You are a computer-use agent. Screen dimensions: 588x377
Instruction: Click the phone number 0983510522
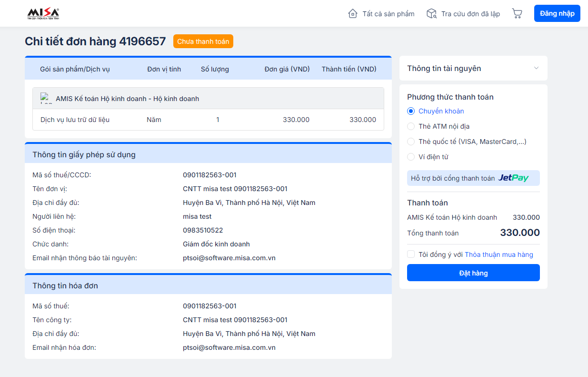click(x=203, y=230)
